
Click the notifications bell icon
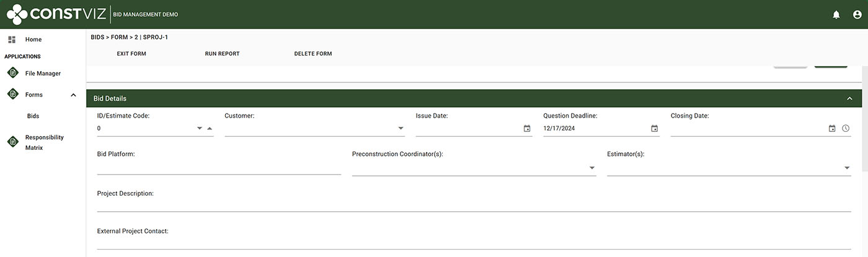pos(836,15)
